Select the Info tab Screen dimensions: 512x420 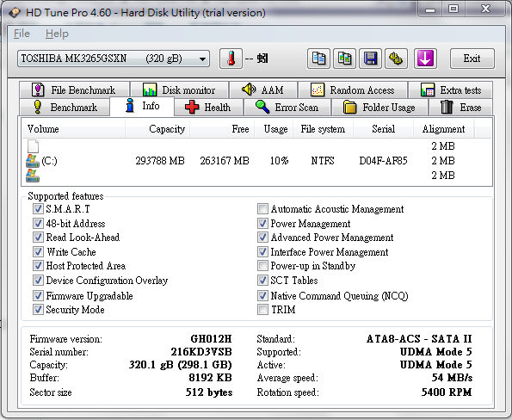click(x=142, y=106)
